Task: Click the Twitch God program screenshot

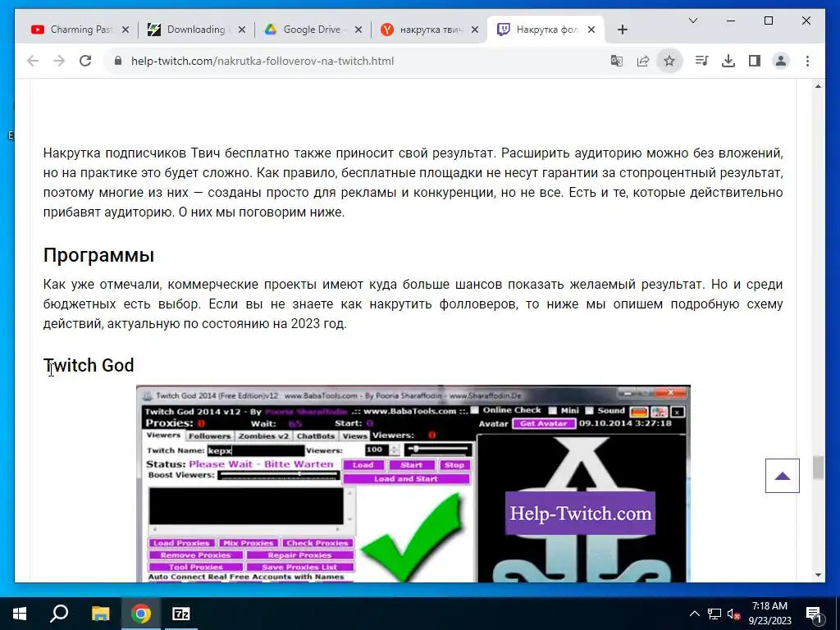Action: [413, 483]
